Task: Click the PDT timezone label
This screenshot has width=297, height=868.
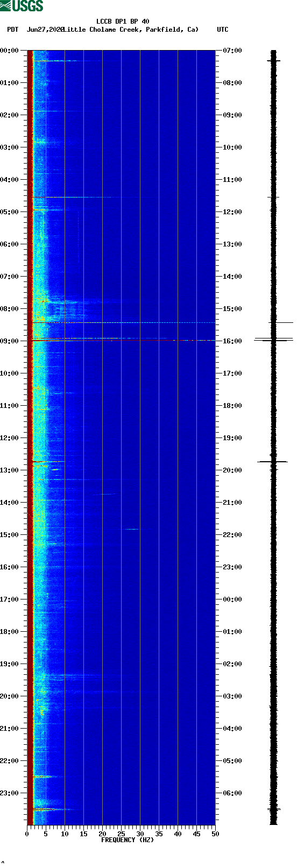Action: point(13,30)
